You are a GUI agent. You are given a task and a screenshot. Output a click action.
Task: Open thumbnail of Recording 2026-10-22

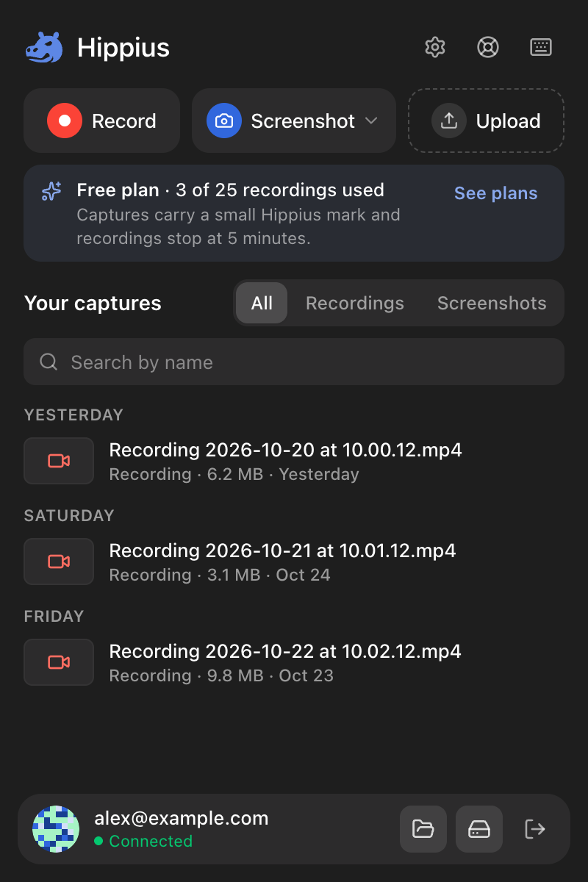(59, 662)
